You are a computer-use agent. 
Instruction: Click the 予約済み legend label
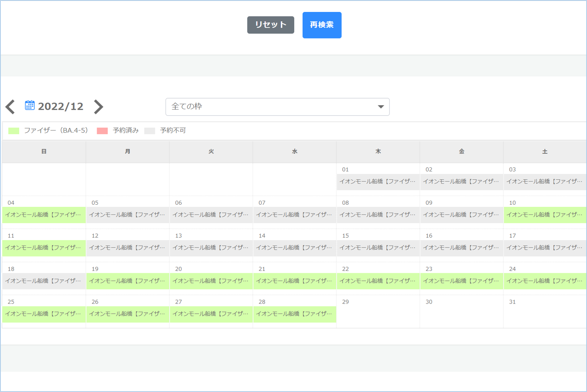tap(126, 130)
